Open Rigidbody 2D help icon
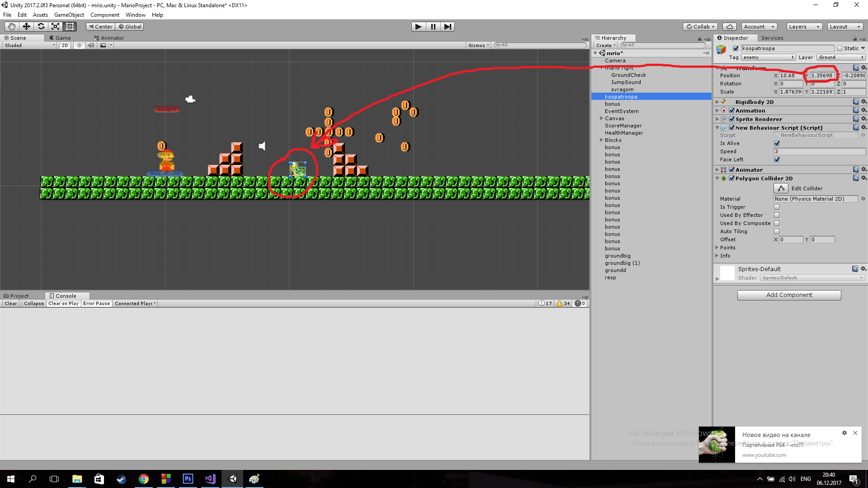Screen dimensions: 868x488 (x=855, y=102)
